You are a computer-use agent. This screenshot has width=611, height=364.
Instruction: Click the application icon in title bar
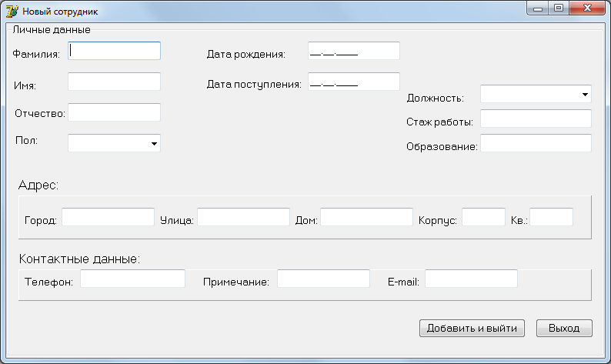(x=12, y=12)
